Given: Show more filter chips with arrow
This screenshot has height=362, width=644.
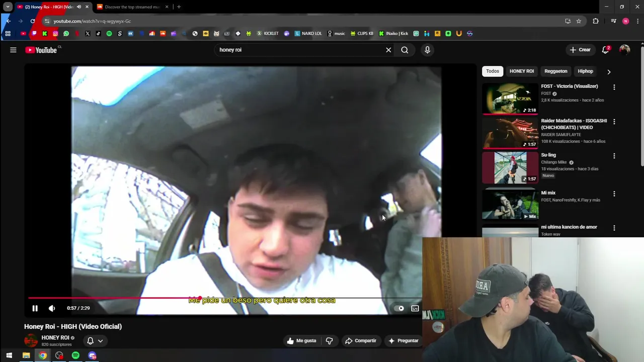Looking at the screenshot, I should pyautogui.click(x=609, y=72).
